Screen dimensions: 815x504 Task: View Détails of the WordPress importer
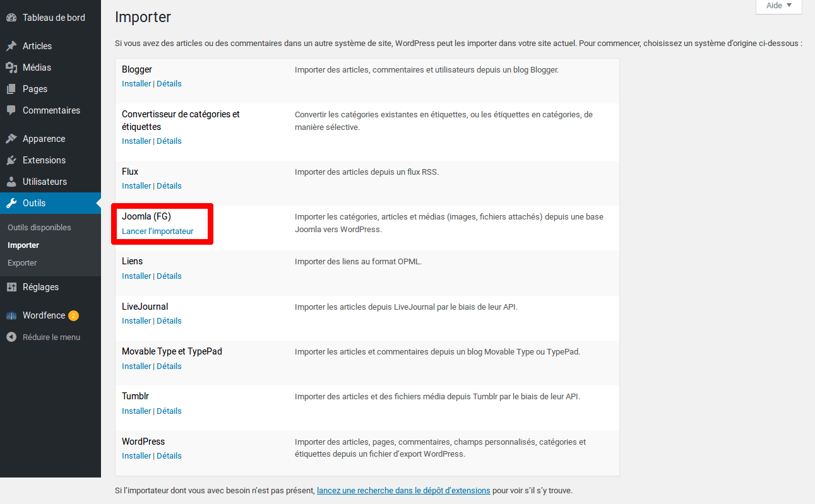169,455
